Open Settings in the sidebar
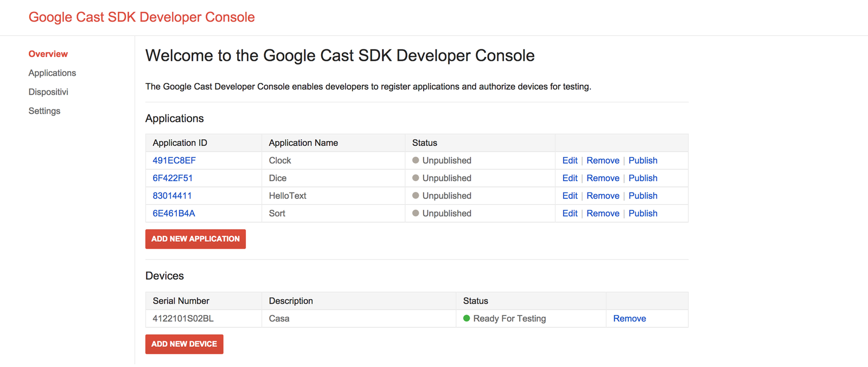868x367 pixels. 44,111
